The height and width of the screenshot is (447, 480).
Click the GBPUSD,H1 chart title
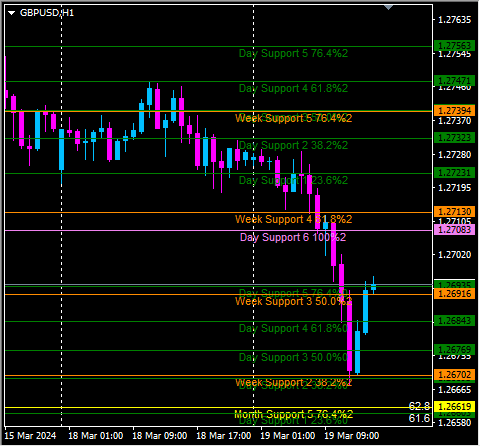coord(47,13)
